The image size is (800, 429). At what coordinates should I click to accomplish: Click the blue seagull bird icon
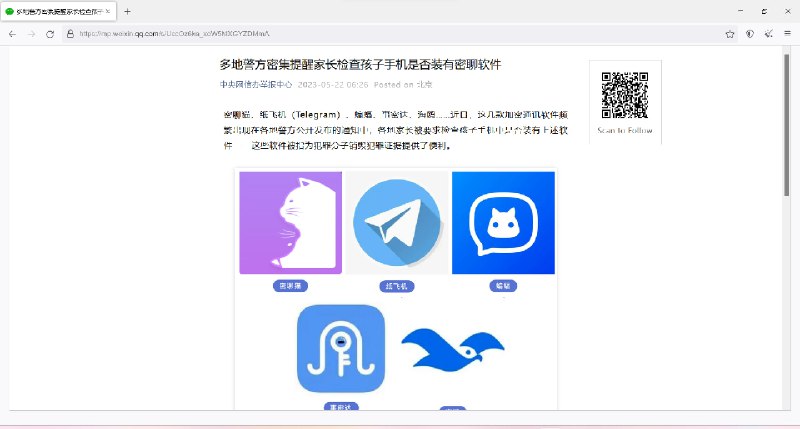click(453, 350)
